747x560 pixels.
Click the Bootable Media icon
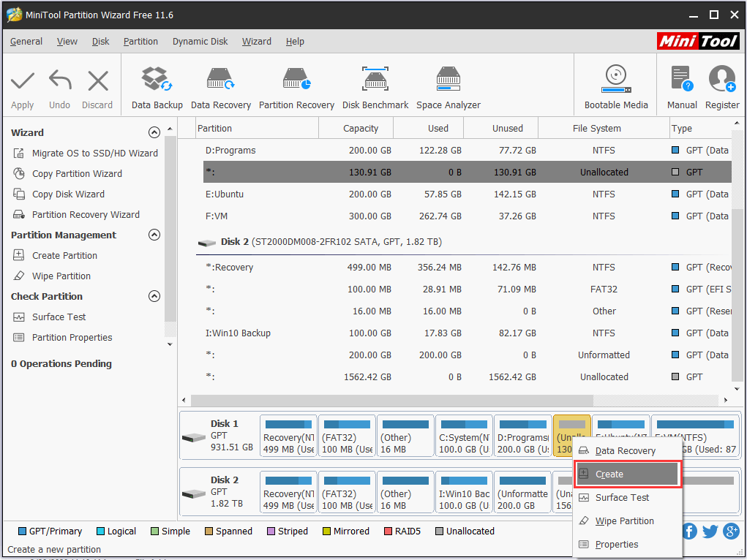click(616, 79)
